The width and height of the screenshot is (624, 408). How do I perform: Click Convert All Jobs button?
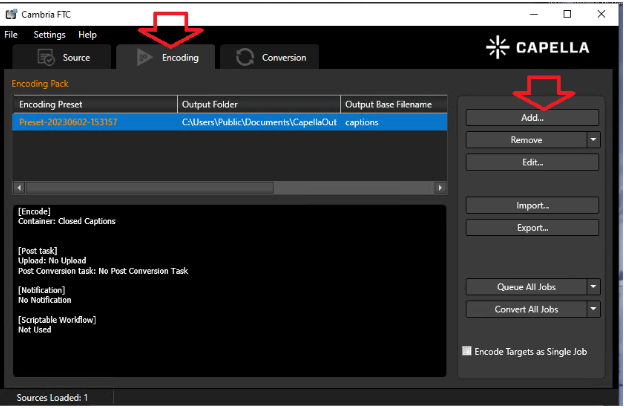click(x=526, y=309)
